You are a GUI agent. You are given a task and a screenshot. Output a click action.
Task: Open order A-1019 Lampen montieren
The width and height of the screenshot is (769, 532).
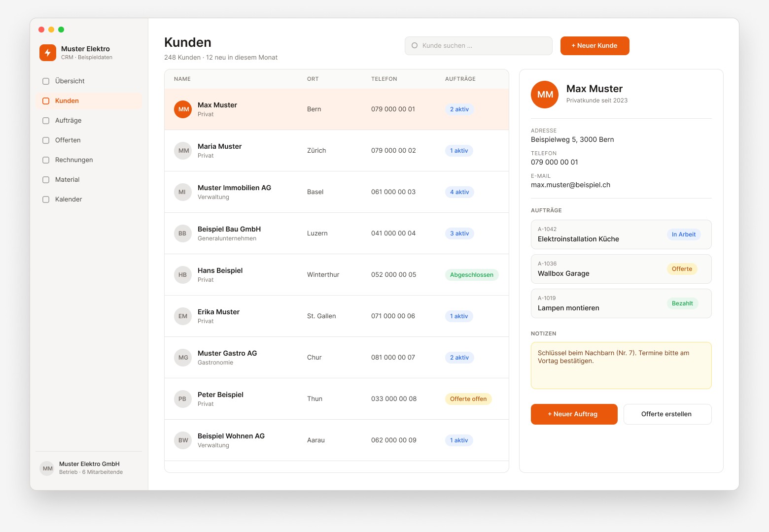pyautogui.click(x=621, y=303)
